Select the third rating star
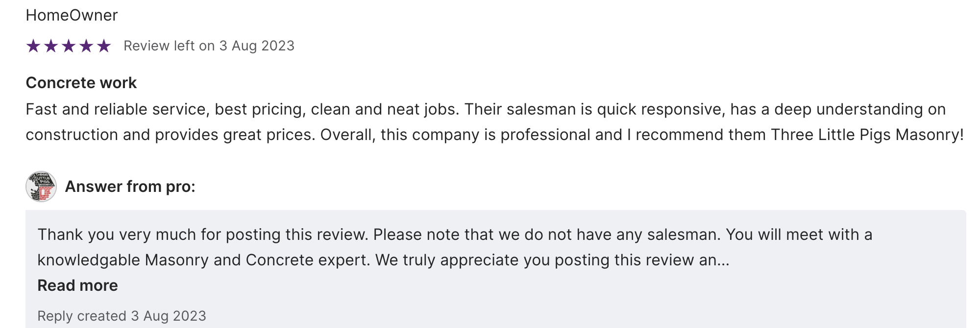The image size is (980, 328). 69,46
